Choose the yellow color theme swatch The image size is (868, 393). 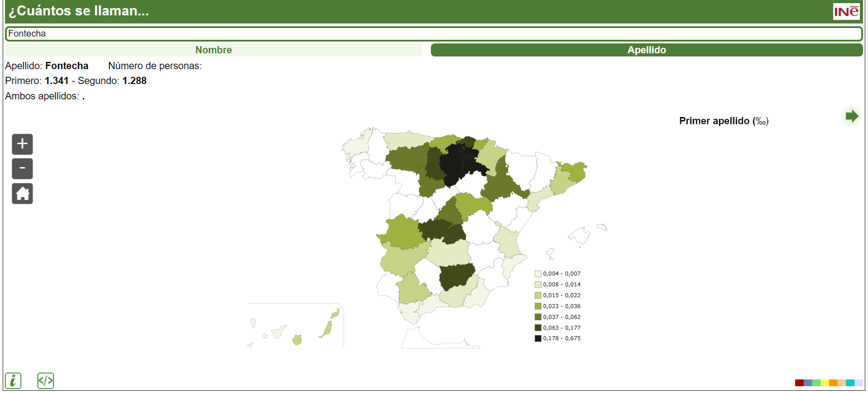pos(825,383)
